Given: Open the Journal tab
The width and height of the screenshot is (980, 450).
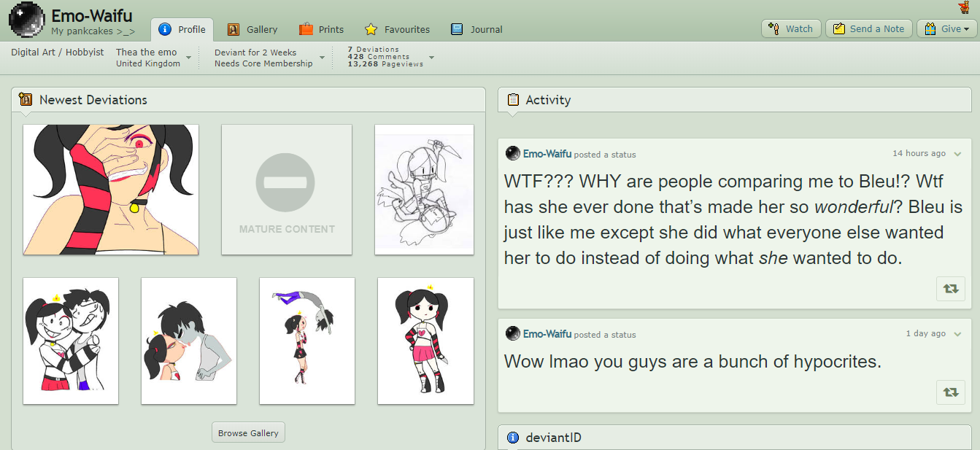Looking at the screenshot, I should click(x=477, y=29).
